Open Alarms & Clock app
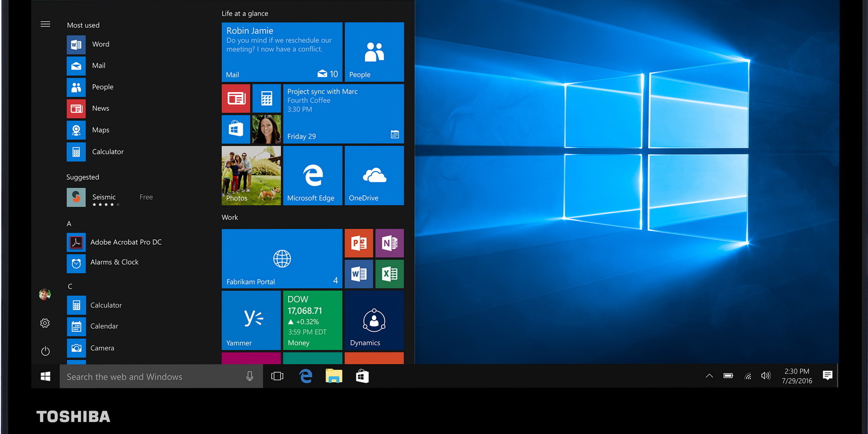868x434 pixels. (x=103, y=263)
